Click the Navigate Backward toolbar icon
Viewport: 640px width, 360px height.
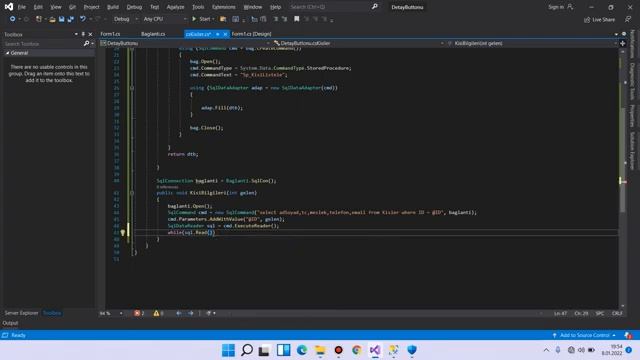pos(12,19)
